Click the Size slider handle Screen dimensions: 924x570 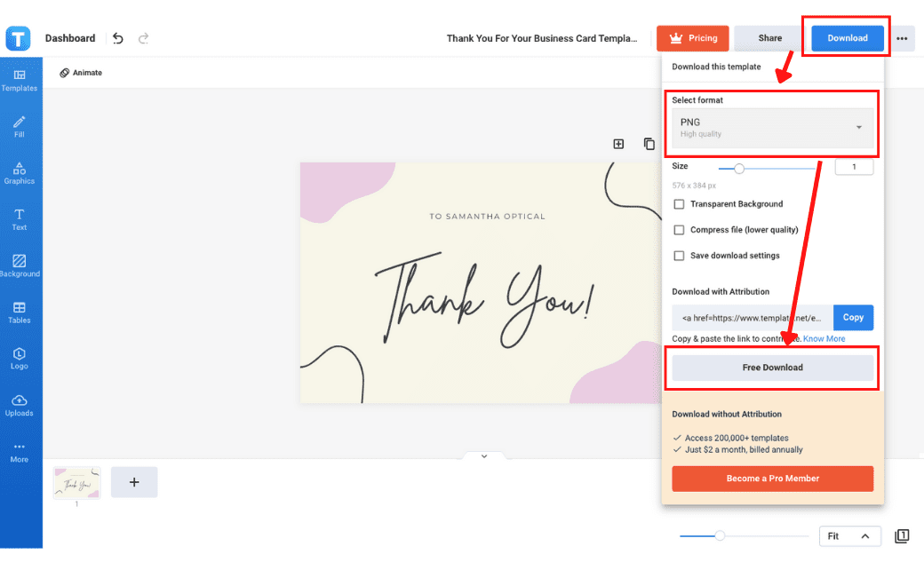[x=738, y=168]
